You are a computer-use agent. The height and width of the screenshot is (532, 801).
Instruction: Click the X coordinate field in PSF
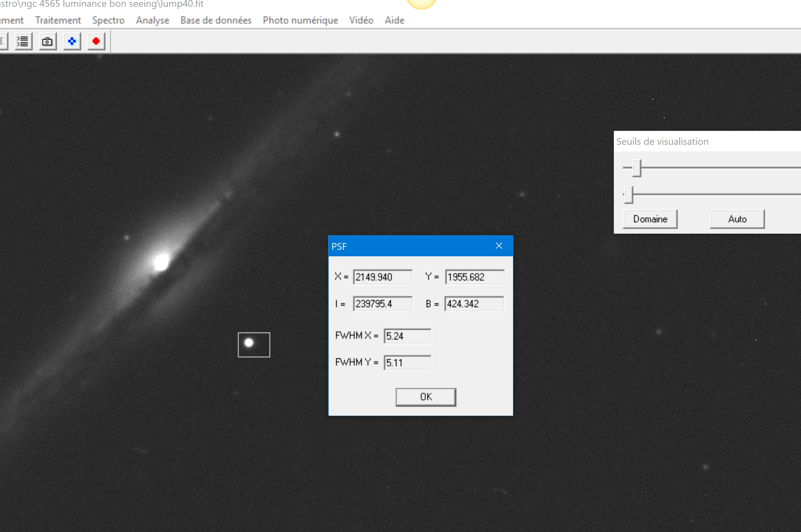(x=382, y=277)
